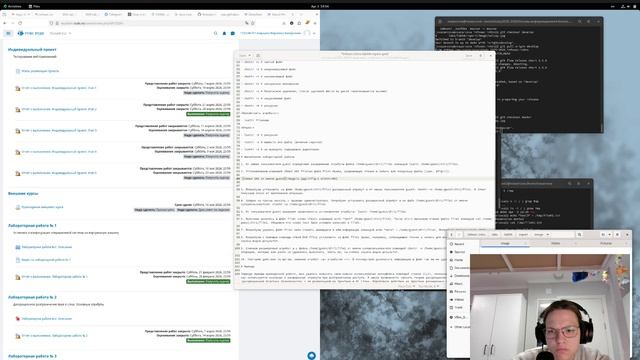Screen dimensions: 640x360
Task: Switch to the first file manager tab
Action: pos(505,243)
